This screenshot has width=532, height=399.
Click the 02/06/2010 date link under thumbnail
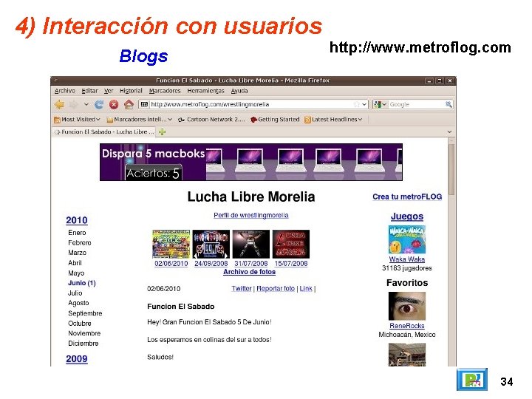(171, 264)
